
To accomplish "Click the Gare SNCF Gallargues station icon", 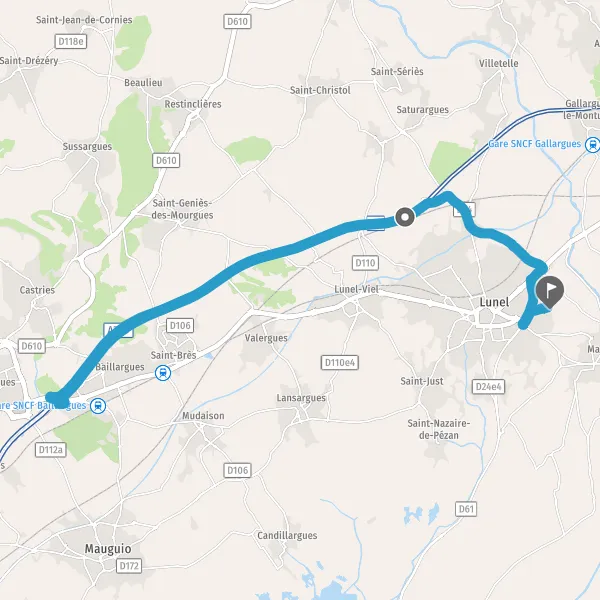I will [593, 145].
